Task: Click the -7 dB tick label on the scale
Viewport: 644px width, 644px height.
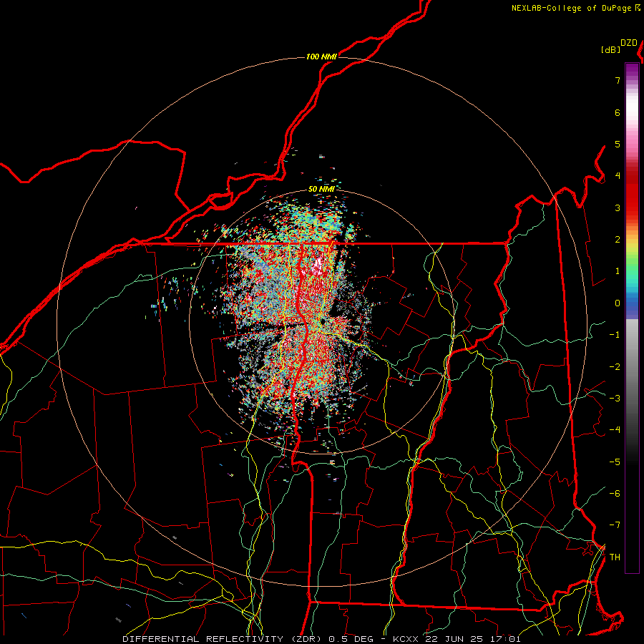Action: coord(615,525)
